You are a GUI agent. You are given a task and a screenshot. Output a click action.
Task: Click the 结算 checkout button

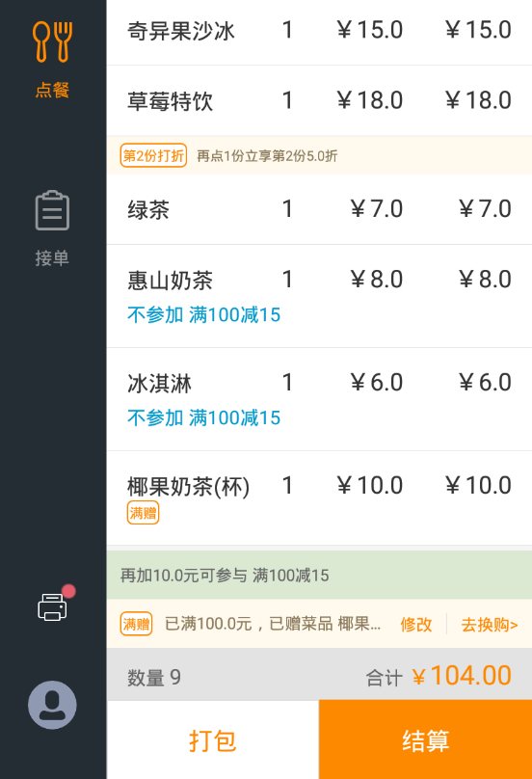click(x=425, y=739)
